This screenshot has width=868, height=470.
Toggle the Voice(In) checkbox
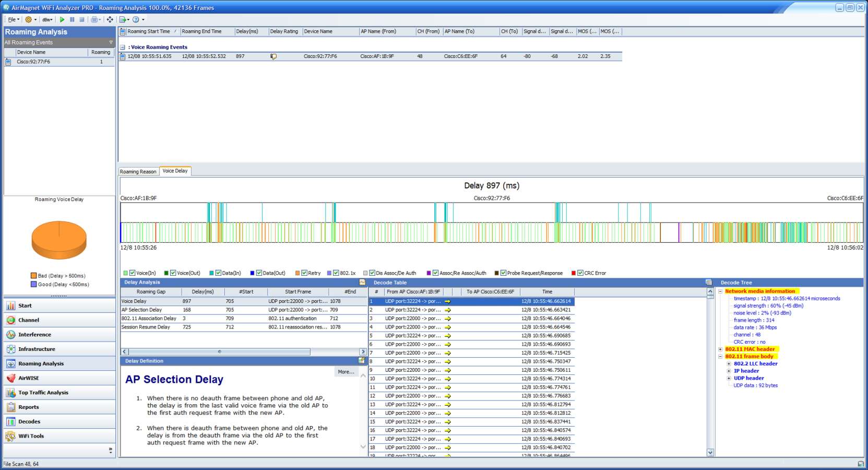(x=133, y=273)
